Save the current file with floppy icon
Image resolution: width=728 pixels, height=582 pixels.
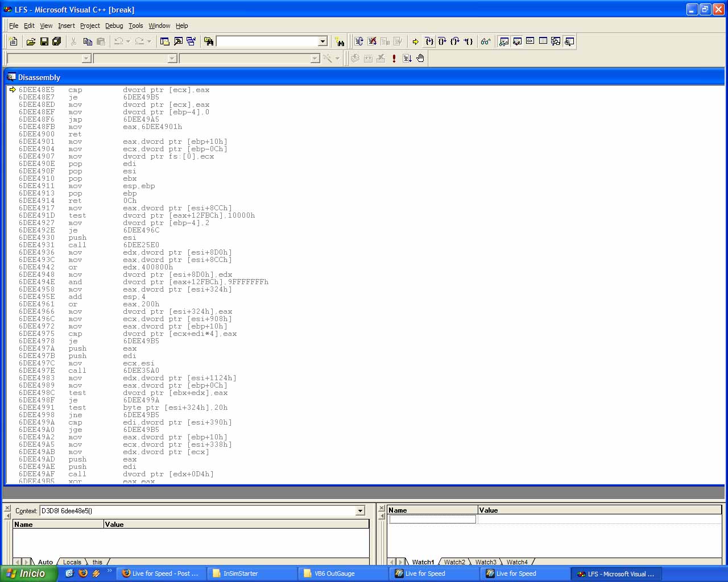44,41
